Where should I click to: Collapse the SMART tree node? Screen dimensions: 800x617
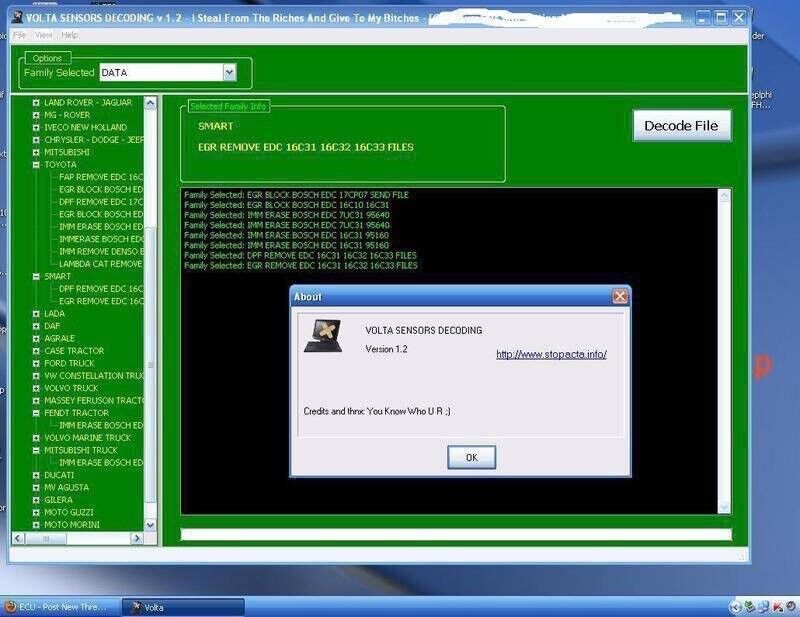[x=36, y=277]
